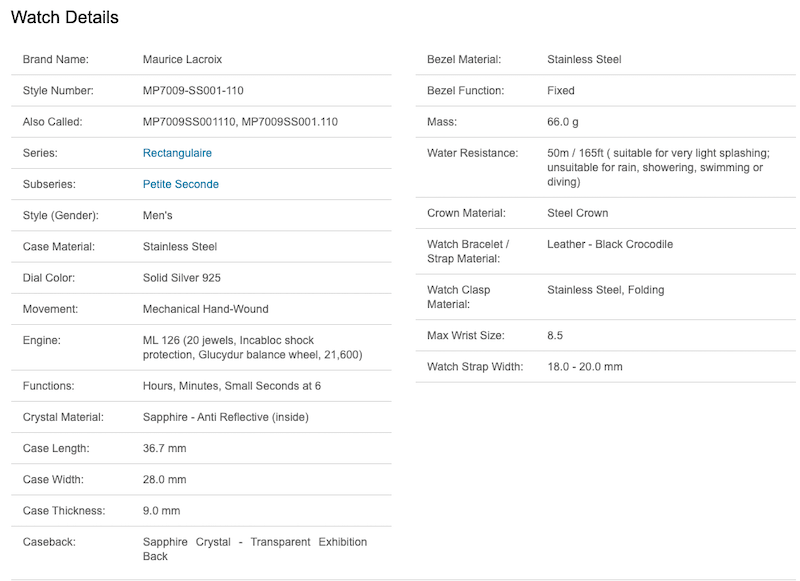Click Hours, Minutes, Small Seconds at 6
Viewport: 800px width, 581px height.
pyautogui.click(x=232, y=386)
